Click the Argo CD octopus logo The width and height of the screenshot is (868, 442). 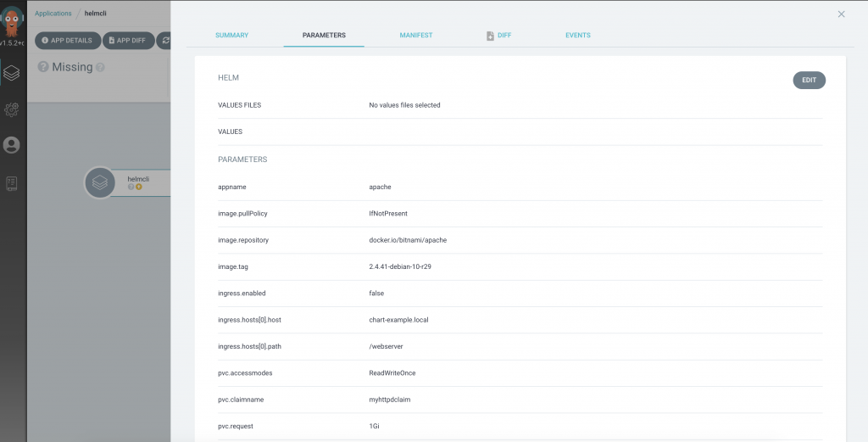point(12,21)
